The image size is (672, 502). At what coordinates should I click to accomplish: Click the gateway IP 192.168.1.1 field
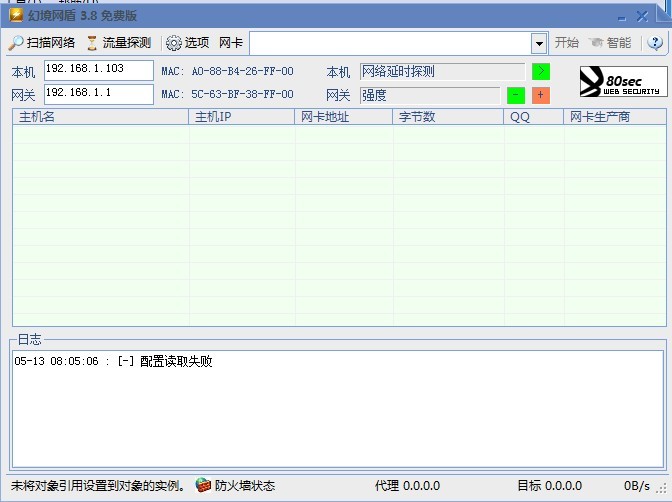[x=99, y=94]
